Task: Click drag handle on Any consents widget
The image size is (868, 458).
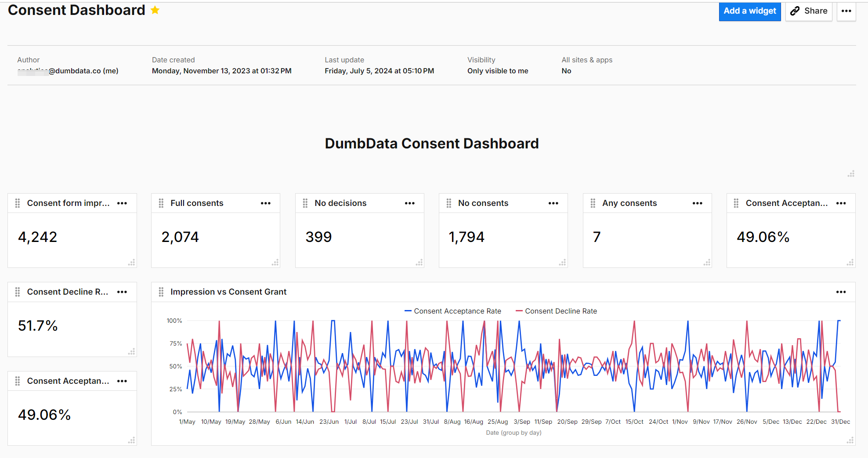Action: [x=593, y=203]
